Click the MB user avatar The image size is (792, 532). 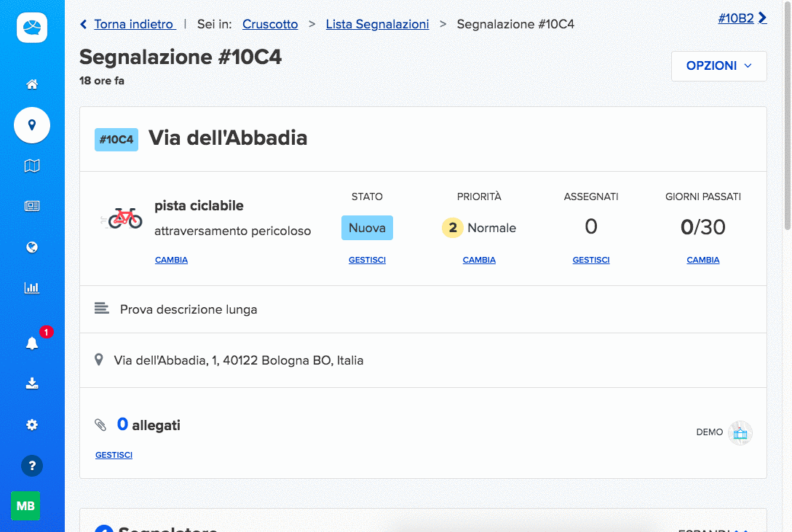pos(25,506)
